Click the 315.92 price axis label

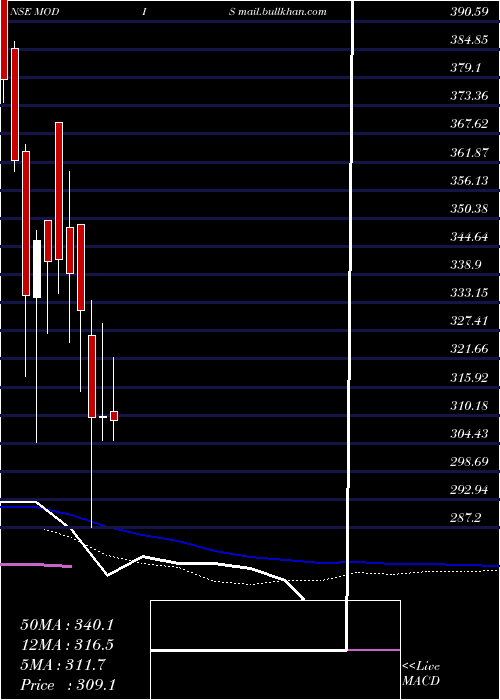(x=469, y=378)
